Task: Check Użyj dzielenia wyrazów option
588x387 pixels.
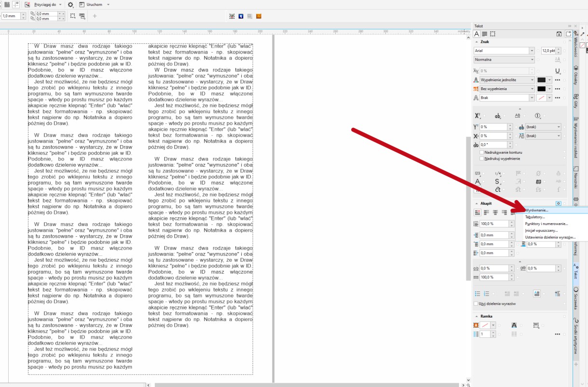Action: (476, 304)
